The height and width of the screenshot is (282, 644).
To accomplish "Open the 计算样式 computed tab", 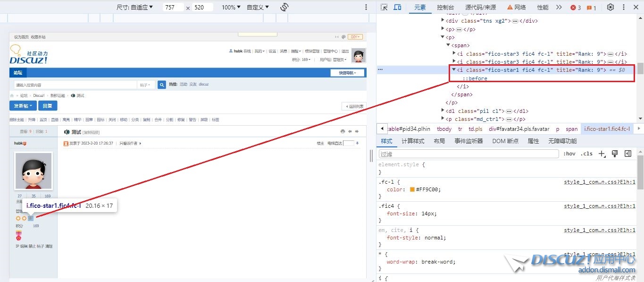I will (x=413, y=141).
